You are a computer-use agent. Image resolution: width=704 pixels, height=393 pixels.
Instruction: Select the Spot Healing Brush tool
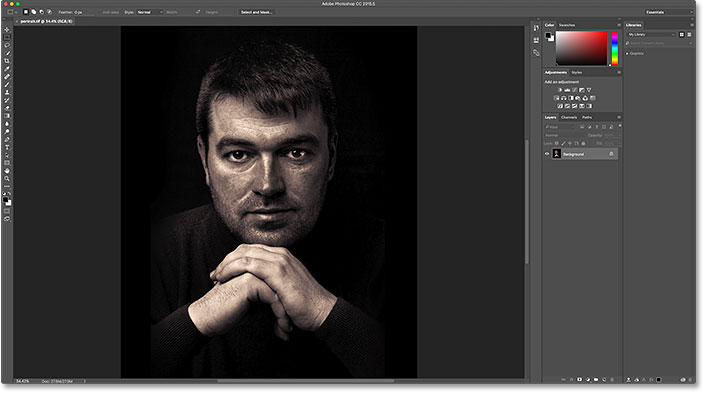pyautogui.click(x=7, y=76)
